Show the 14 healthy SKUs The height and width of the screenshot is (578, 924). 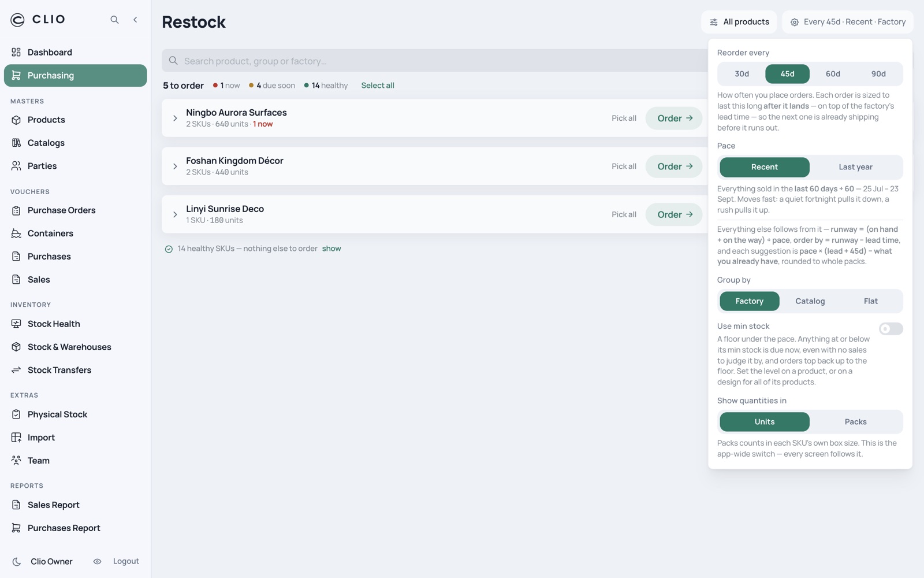[x=331, y=249]
